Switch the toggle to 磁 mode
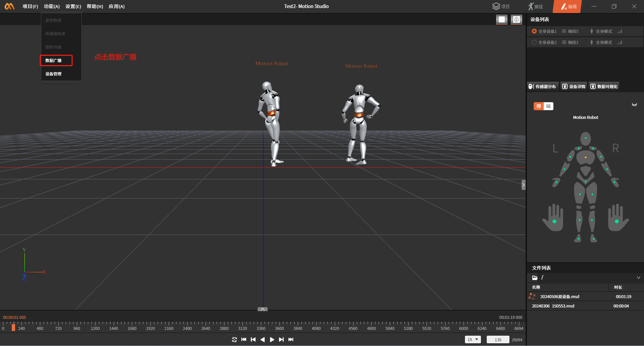Image resolution: width=644 pixels, height=346 pixels. (x=548, y=106)
